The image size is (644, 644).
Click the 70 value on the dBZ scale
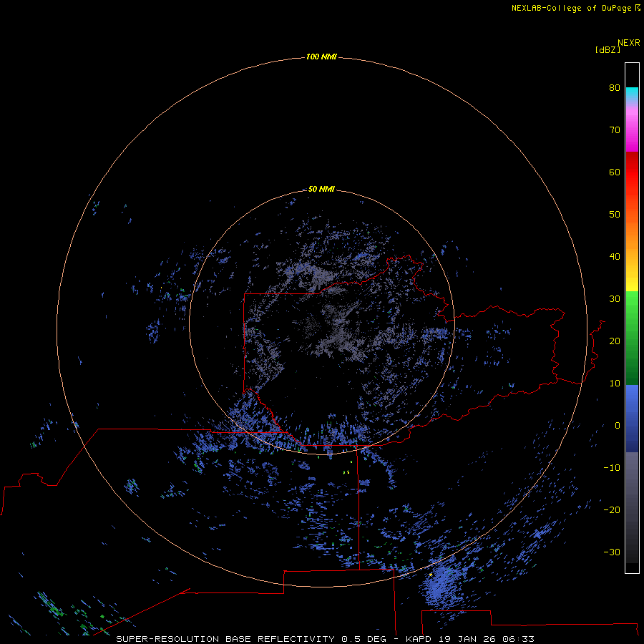pyautogui.click(x=615, y=130)
